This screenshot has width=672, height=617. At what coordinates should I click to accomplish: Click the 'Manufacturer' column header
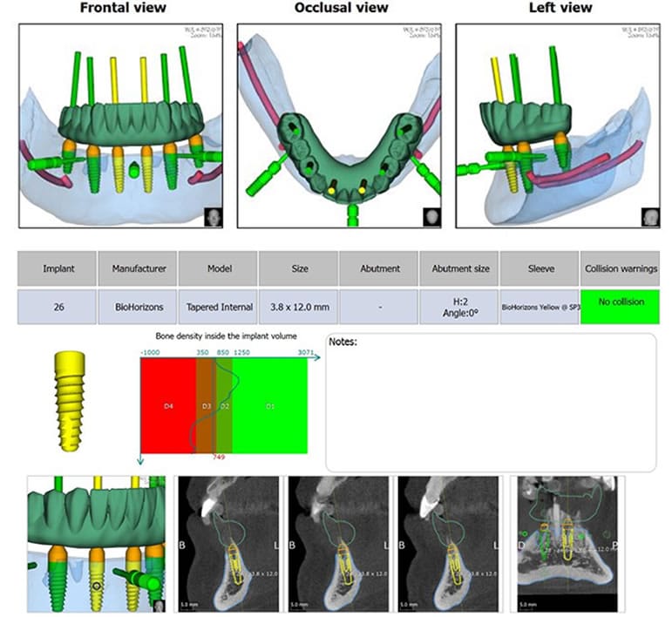[137, 269]
